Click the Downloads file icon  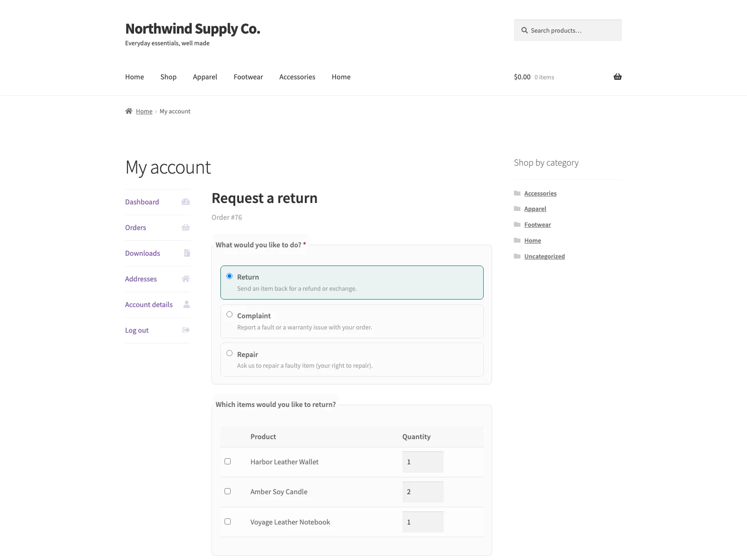tap(187, 253)
